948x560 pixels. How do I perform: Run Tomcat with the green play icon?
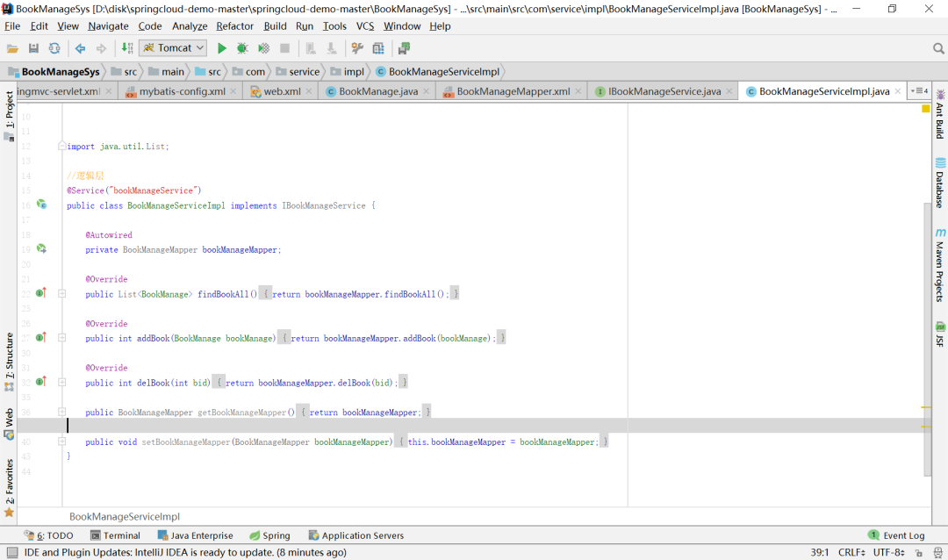222,48
